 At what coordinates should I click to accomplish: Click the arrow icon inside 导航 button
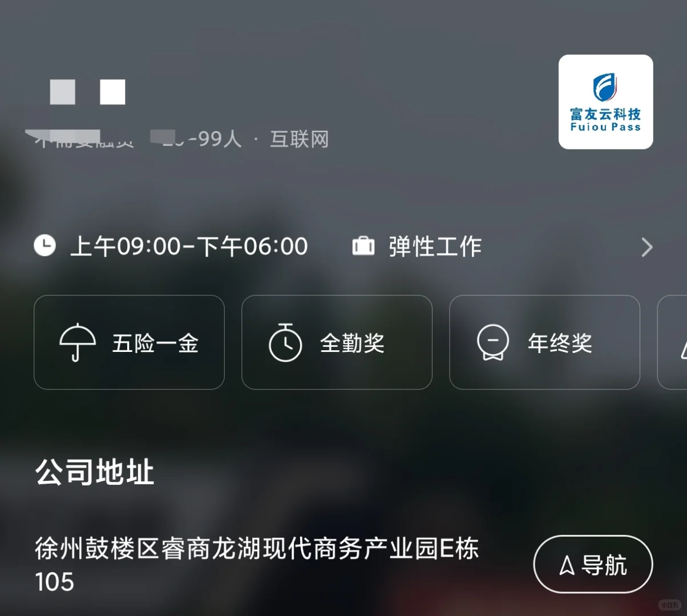click(x=567, y=565)
